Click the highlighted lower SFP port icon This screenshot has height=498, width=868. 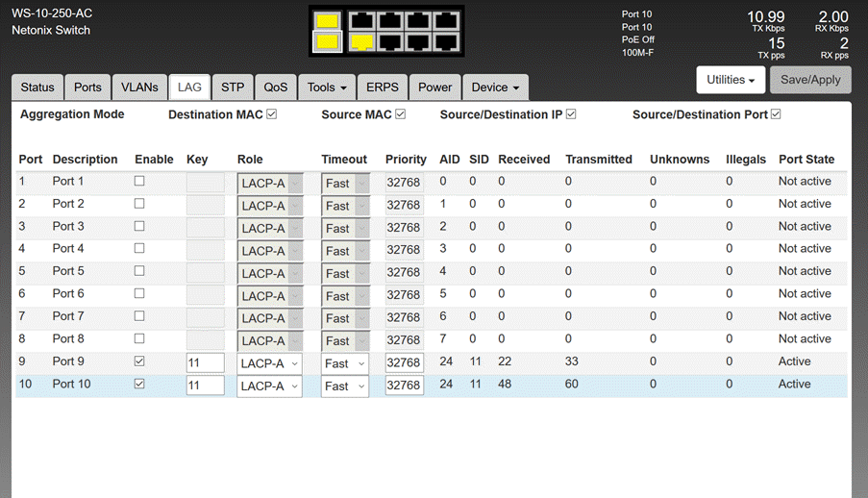327,41
